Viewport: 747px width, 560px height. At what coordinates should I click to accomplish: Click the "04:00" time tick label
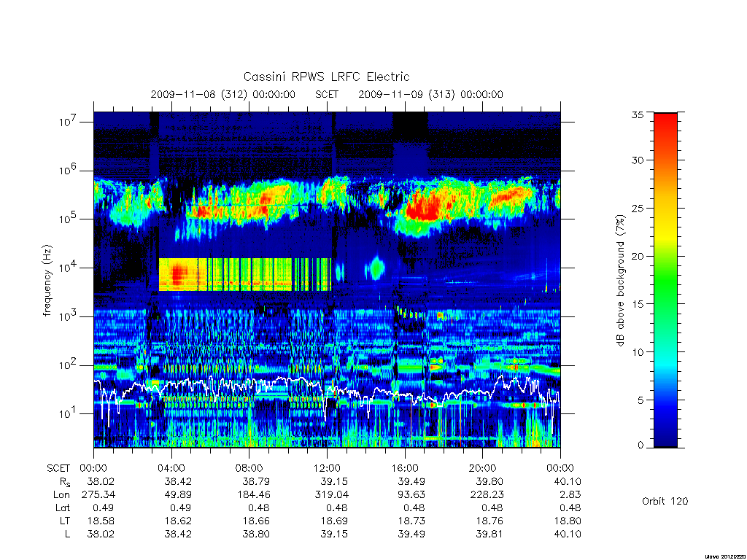[171, 469]
